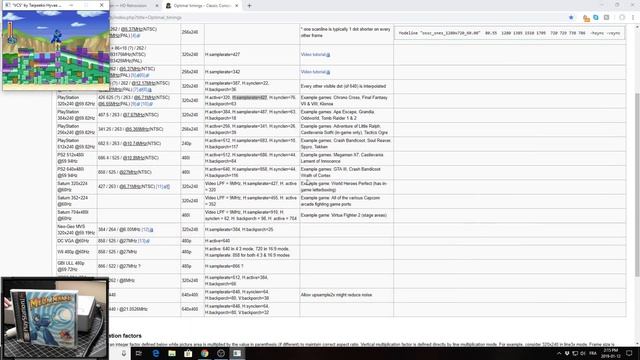Click the blue extension icon in toolbar
Viewport: 640px width, 360px height.
pos(596,18)
